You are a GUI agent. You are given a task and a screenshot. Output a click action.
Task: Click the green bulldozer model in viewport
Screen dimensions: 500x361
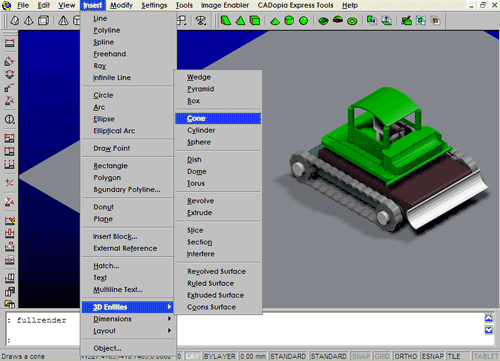(388, 160)
